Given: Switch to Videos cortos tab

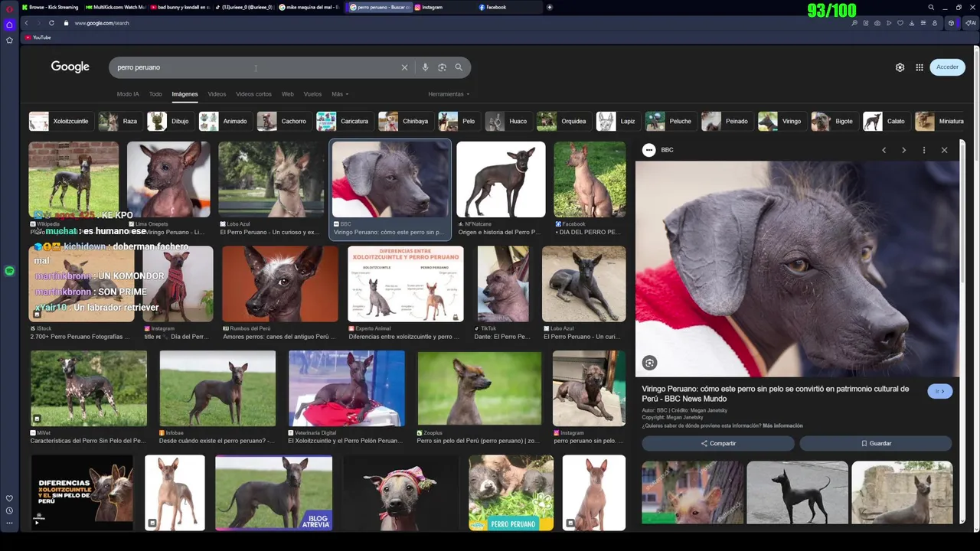Looking at the screenshot, I should [253, 94].
